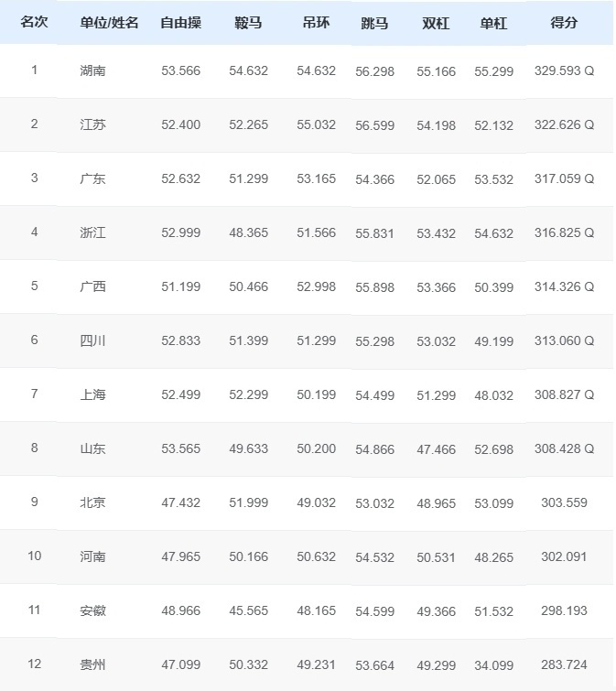Image resolution: width=616 pixels, height=691 pixels.
Task: Sort by the 得分 column header
Action: coord(564,22)
